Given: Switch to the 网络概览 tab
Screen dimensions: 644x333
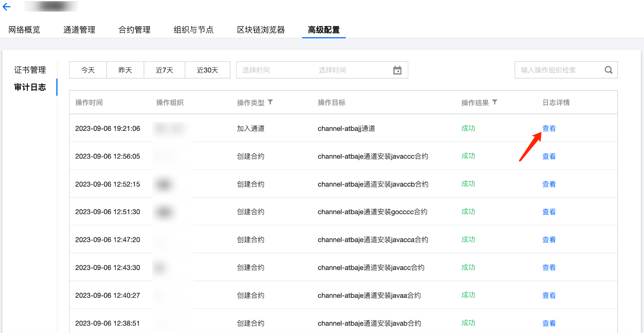Looking at the screenshot, I should pyautogui.click(x=24, y=30).
